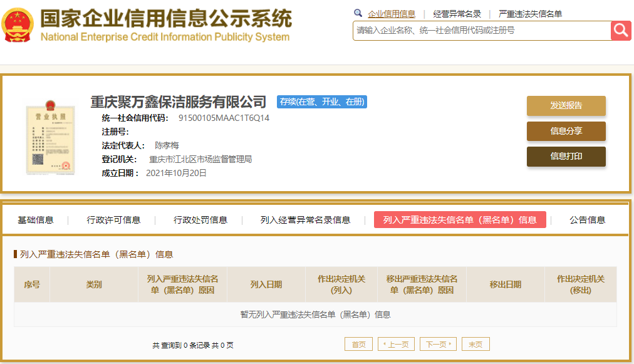Click the 暂无列入严重违法失信名单（黑名单）信息 empty row
Viewport: 634px width, 364px height.
[315, 315]
